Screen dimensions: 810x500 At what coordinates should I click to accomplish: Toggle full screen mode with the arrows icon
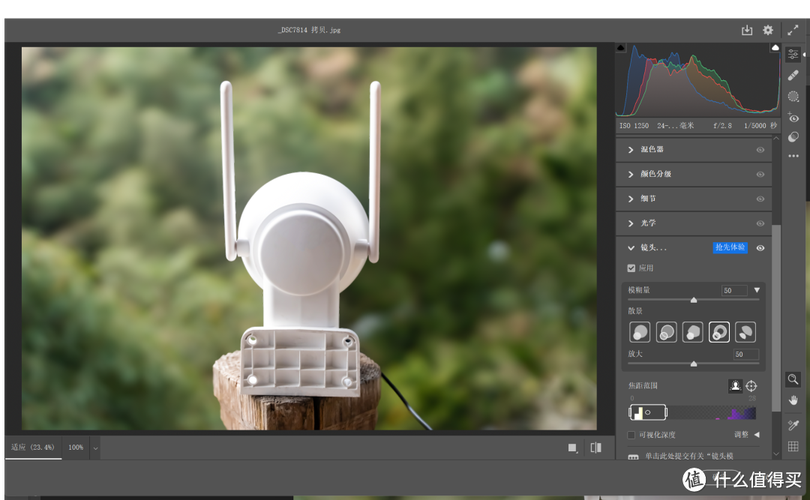pos(793,31)
